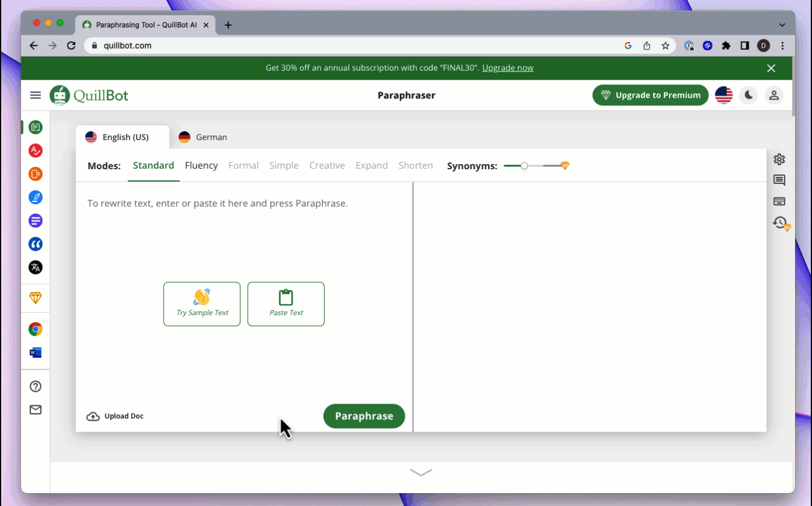Screen dimensions: 812x506
Task: Select Creative paraphrase mode
Action: 327,166
